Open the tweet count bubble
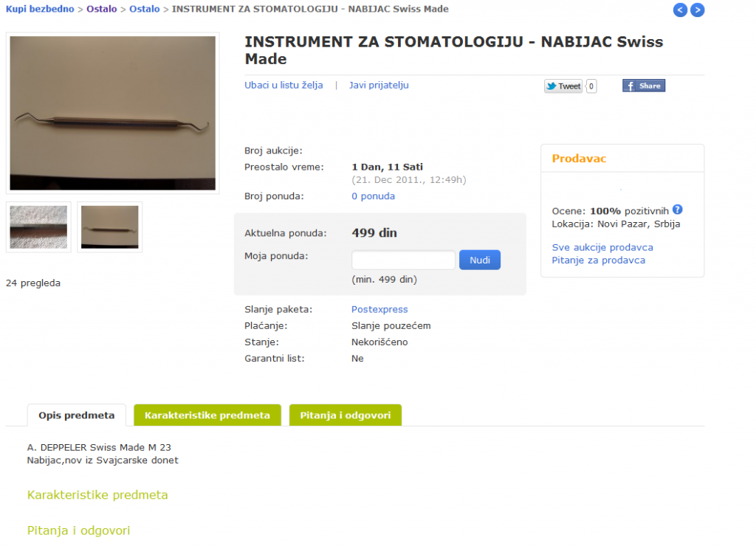 coord(591,86)
